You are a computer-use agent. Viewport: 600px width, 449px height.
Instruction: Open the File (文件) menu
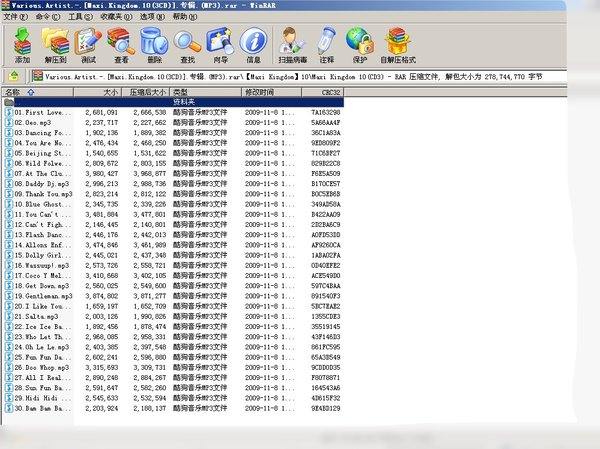tap(16, 17)
